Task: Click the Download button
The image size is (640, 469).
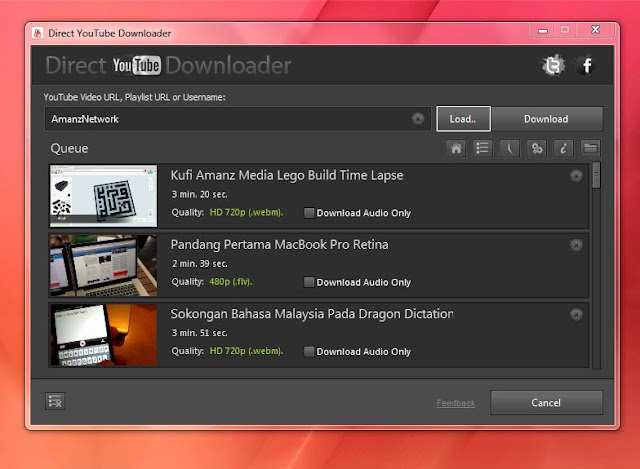Action: point(547,119)
